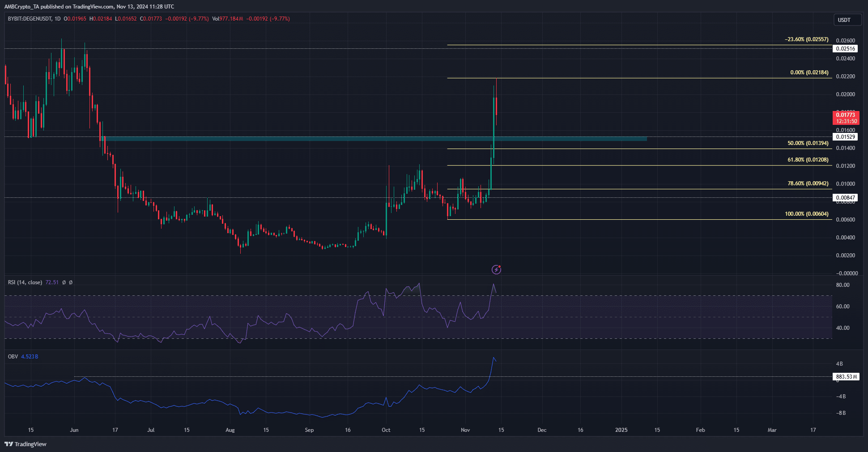Open the TradingView logo link
Image resolution: width=868 pixels, height=452 pixels.
tap(26, 444)
